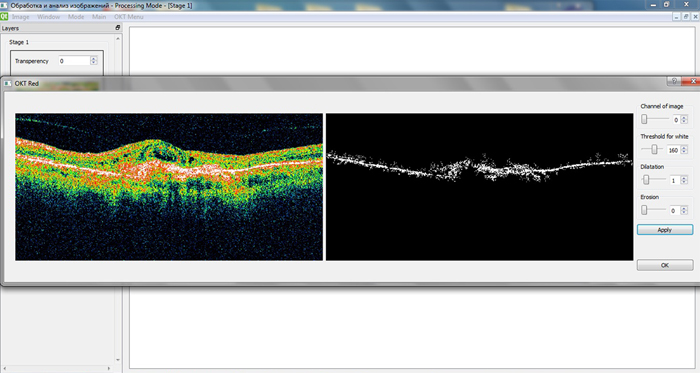Open the Window menu
Image resolution: width=700 pixels, height=373 pixels.
49,17
